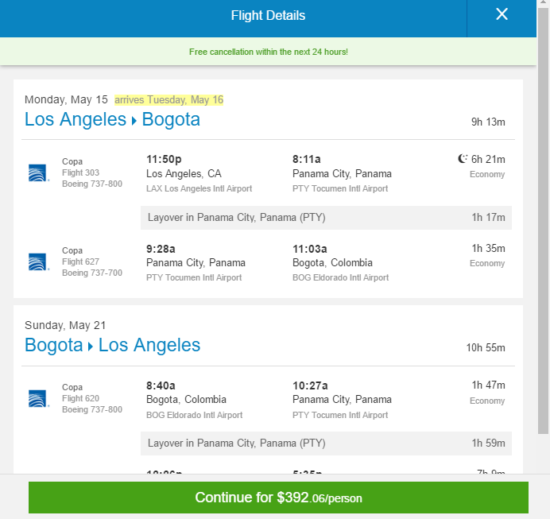Click the overnight moon icon
This screenshot has width=550, height=519.
tap(463, 159)
